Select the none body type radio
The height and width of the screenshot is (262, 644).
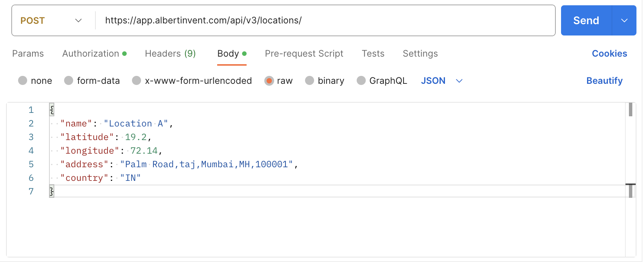coord(23,81)
